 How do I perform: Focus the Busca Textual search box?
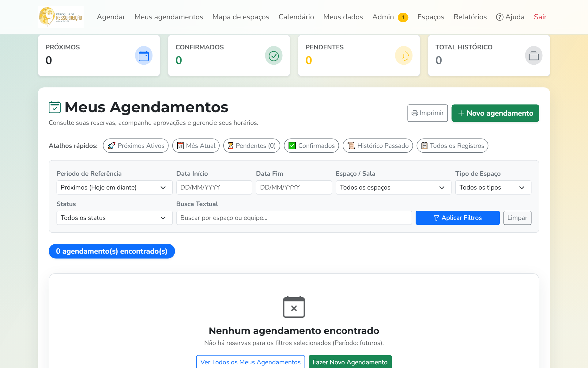tap(294, 218)
